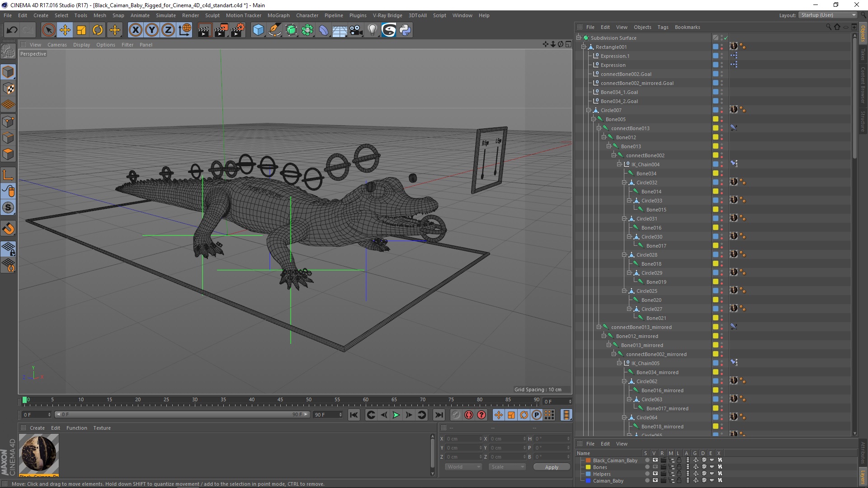Screen dimensions: 868x488
Task: Click the X position input field
Action: pos(464,439)
